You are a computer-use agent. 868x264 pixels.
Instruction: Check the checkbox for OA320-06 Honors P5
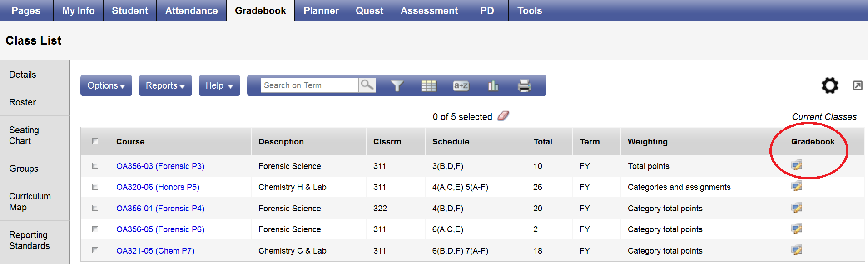tap(95, 187)
